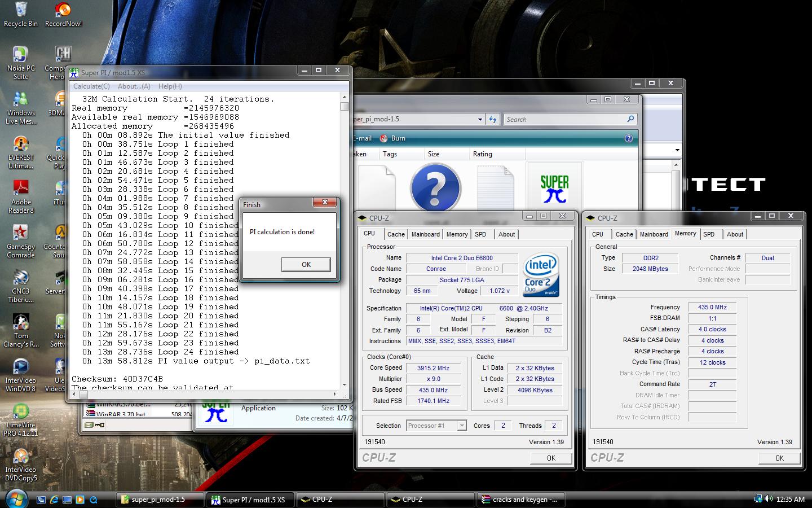Click the magnifier icon in Explorer search box
812x508 pixels.
(630, 119)
